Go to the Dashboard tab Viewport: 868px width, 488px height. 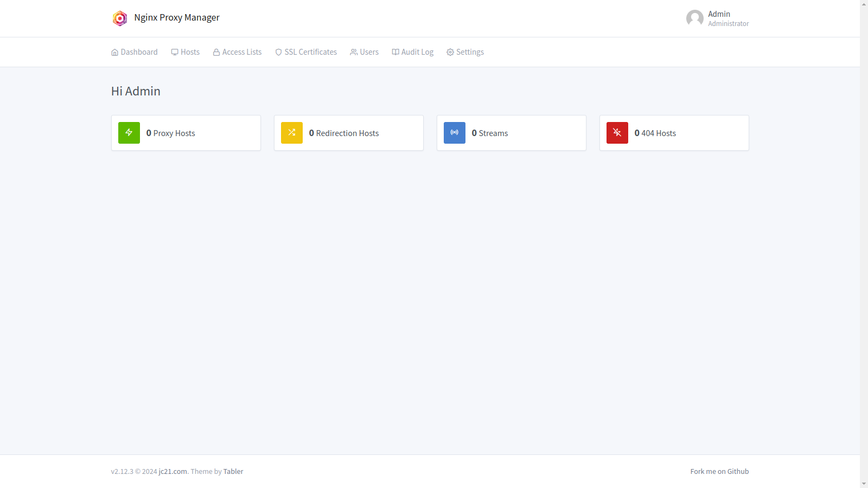pos(135,52)
